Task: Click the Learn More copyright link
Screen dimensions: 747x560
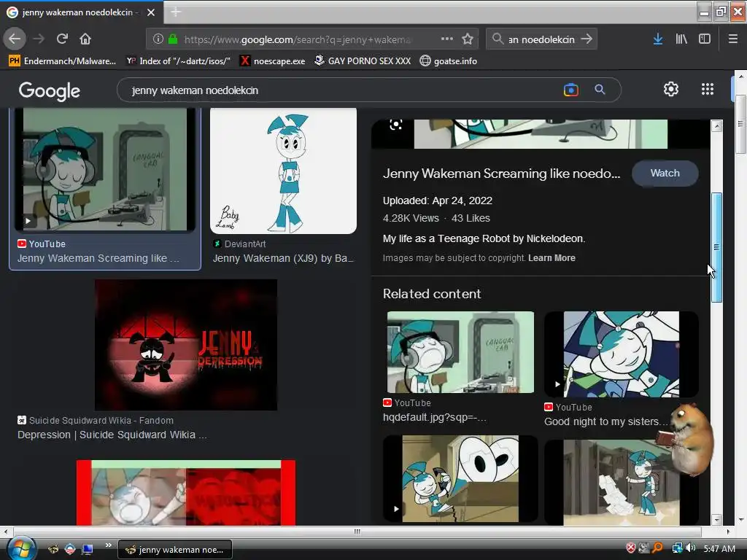Action: (x=551, y=258)
